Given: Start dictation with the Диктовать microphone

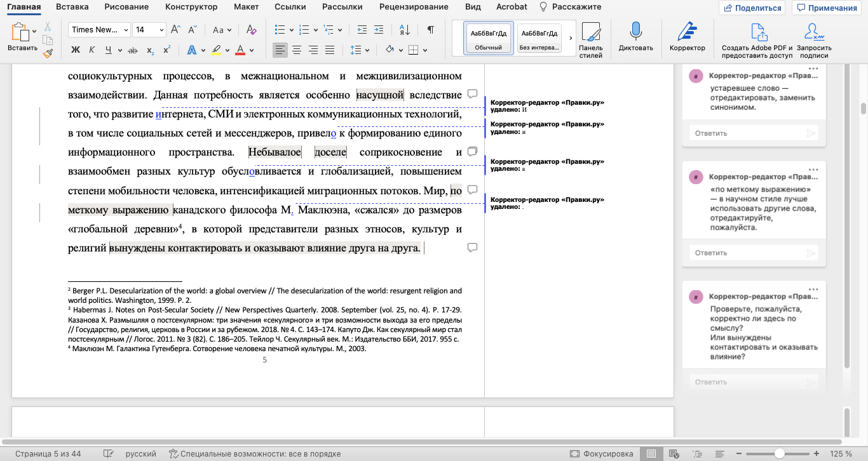Looking at the screenshot, I should tap(635, 36).
